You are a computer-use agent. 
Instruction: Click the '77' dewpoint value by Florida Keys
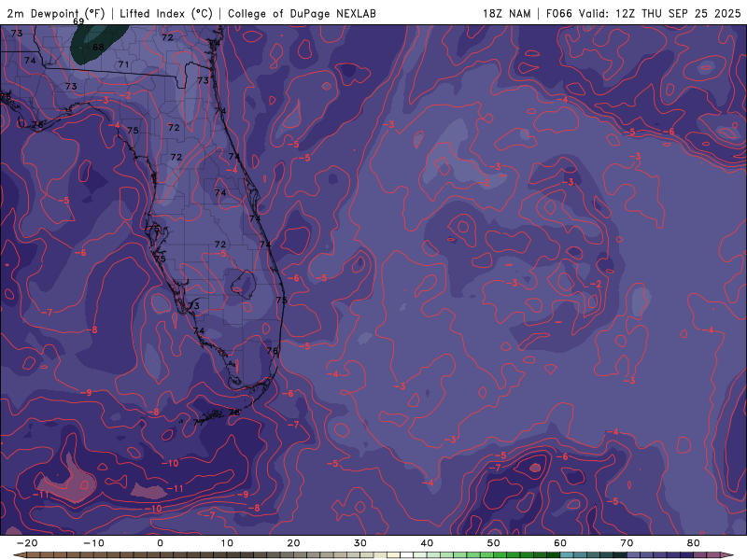click(x=199, y=422)
